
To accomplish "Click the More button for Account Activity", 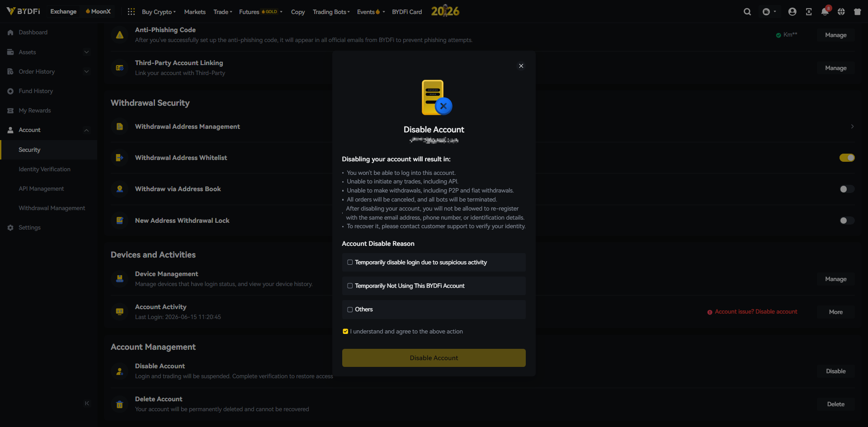I will (x=836, y=312).
